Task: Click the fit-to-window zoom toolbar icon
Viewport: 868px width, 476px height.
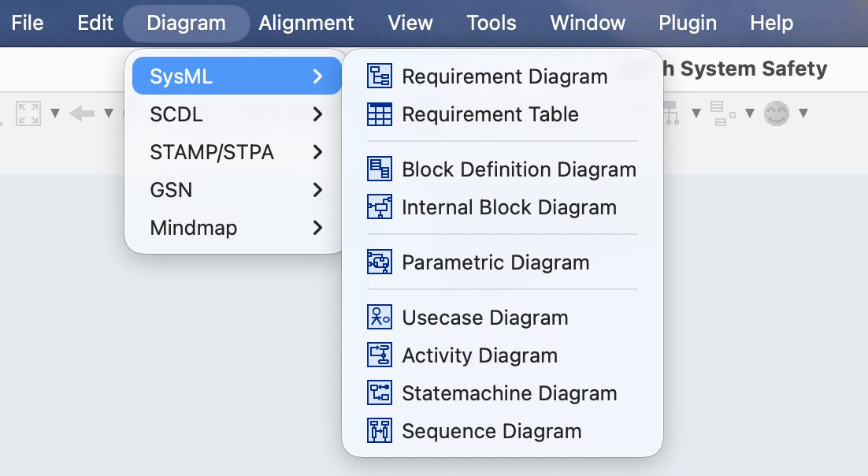Action: (x=29, y=113)
